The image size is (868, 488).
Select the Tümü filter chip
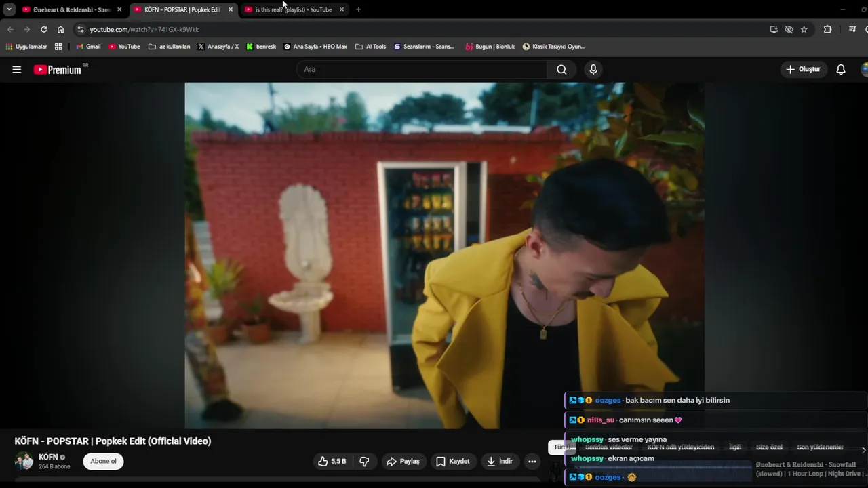click(561, 447)
